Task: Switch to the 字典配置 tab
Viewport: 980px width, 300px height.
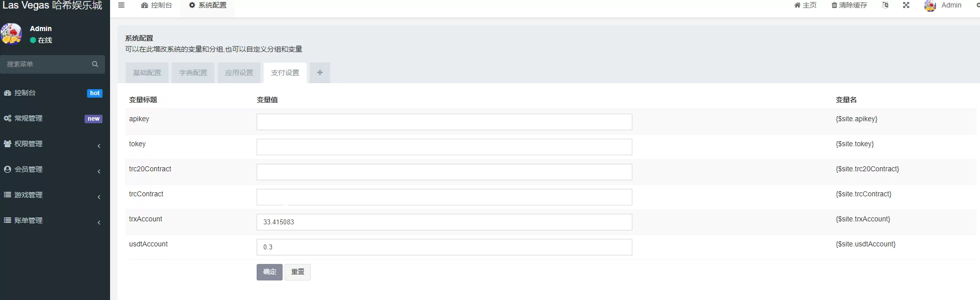Action: (193, 73)
